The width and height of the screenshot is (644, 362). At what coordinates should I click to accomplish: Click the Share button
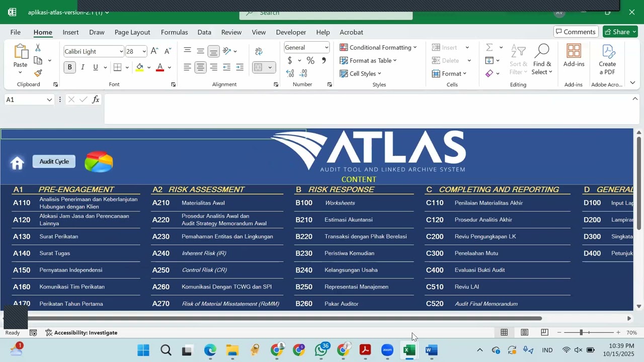620,32
